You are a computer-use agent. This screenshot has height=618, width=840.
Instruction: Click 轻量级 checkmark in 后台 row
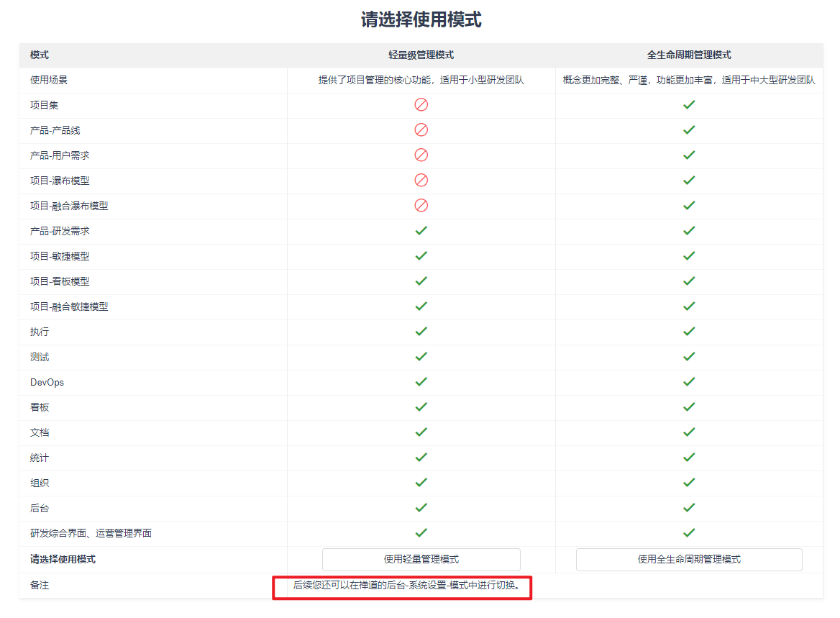(421, 508)
